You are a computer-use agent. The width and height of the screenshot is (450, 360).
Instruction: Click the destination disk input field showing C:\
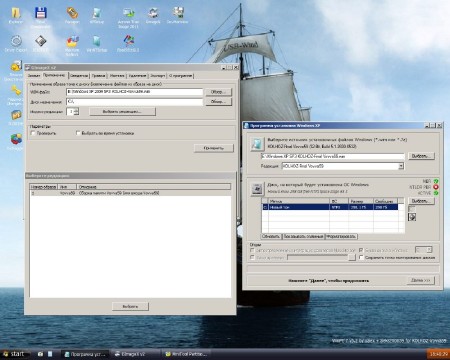(134, 102)
